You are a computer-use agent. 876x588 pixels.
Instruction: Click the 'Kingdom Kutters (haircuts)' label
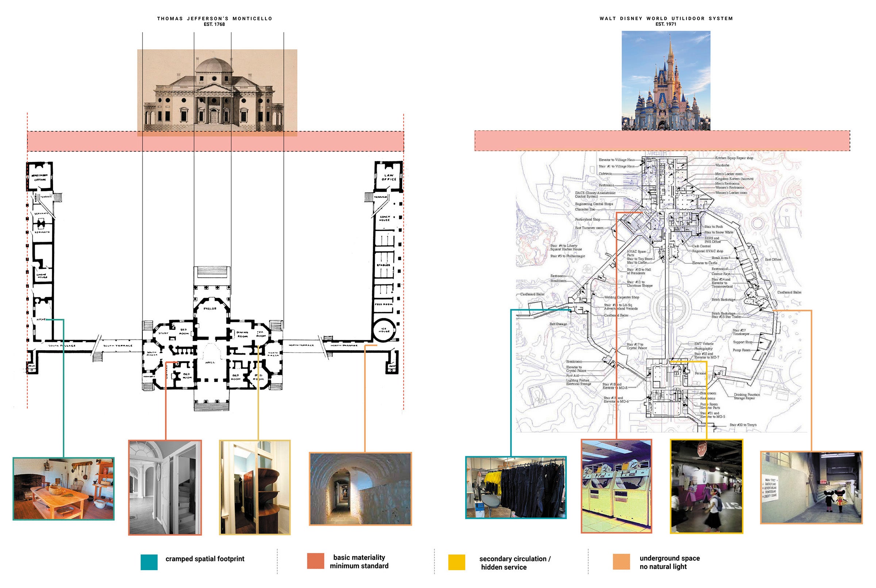734,179
